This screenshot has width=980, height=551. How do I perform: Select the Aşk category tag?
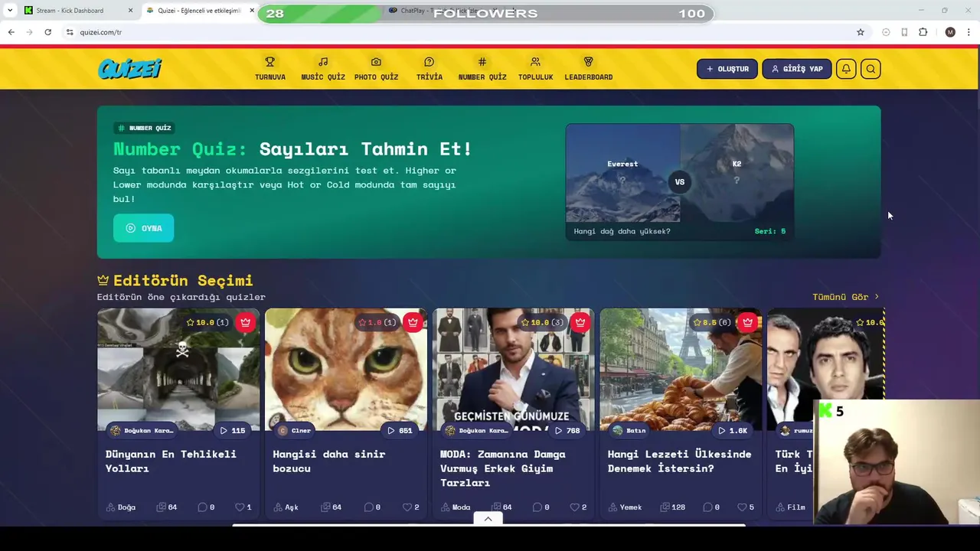click(286, 507)
